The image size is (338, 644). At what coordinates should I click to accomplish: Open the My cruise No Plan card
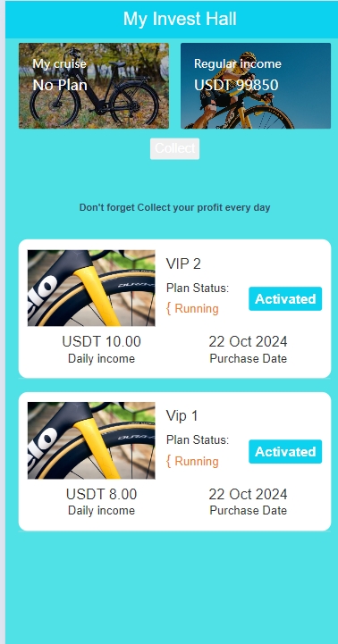(x=94, y=86)
